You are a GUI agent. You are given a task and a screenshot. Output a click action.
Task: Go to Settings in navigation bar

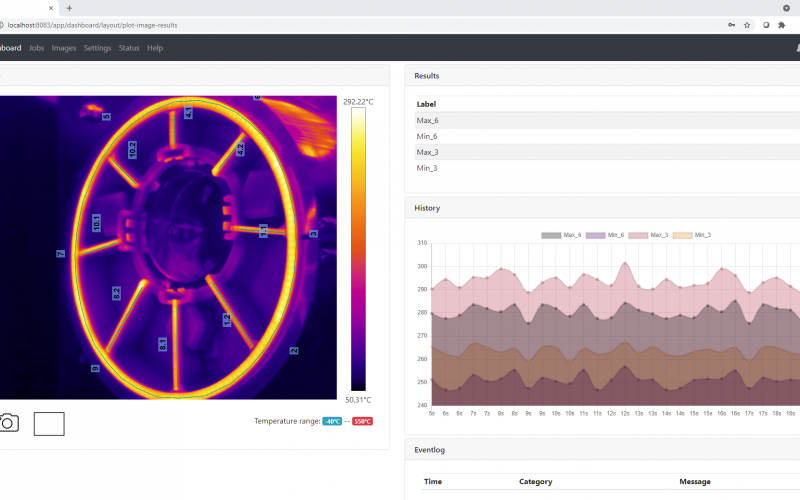(97, 48)
